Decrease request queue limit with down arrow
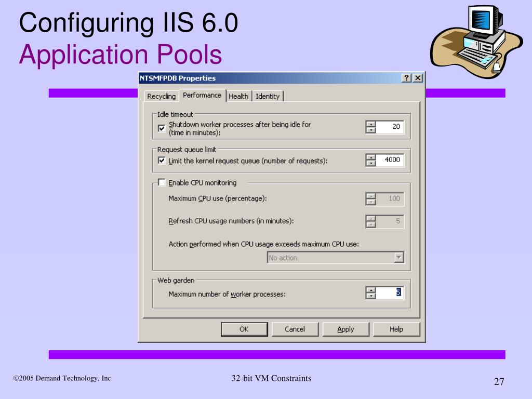 [x=371, y=163]
